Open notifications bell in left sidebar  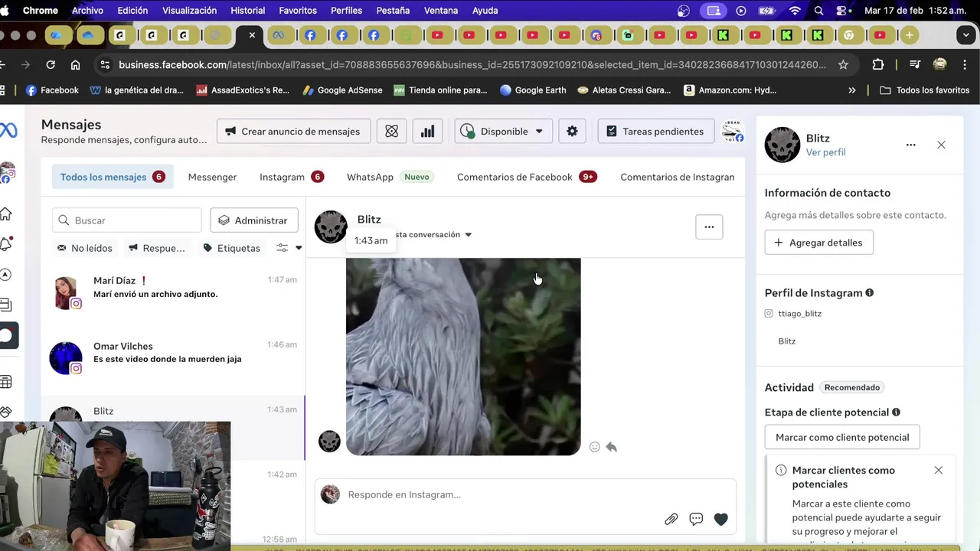[6, 244]
